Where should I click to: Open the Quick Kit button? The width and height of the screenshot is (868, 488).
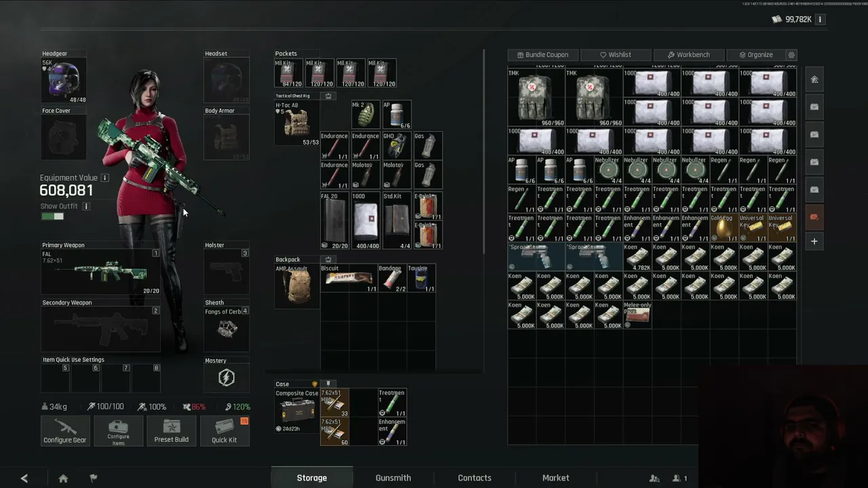224,430
